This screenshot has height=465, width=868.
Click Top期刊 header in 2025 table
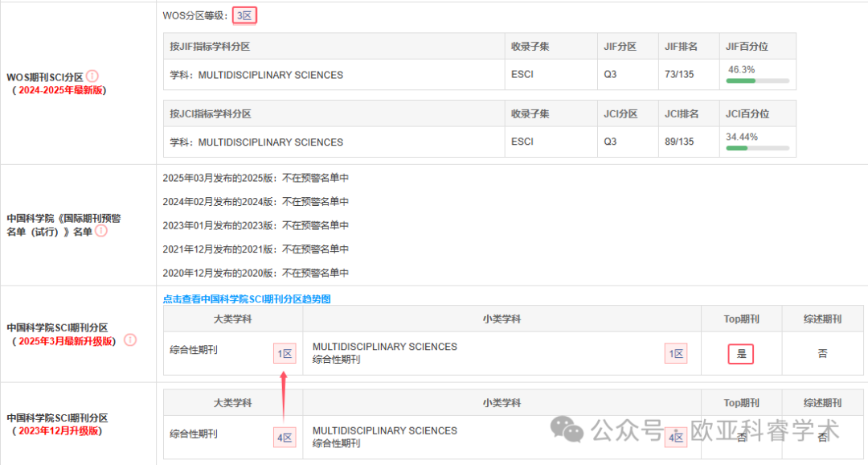pos(741,319)
